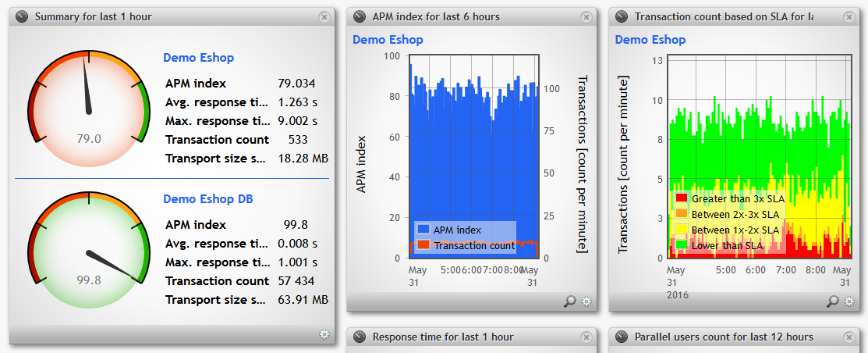This screenshot has height=353, width=868.
Task: Click the magnifier icon in APM index widget
Action: click(571, 301)
